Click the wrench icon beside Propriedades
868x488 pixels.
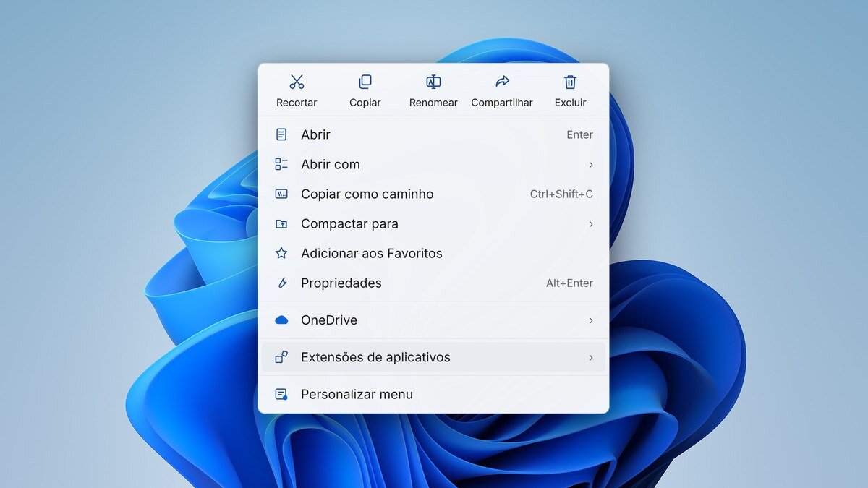pos(282,283)
